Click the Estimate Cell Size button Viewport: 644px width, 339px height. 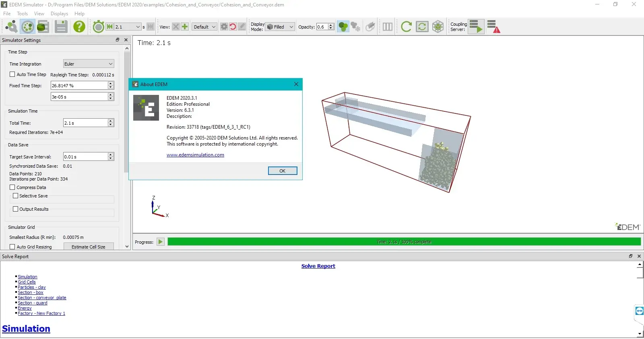(89, 247)
